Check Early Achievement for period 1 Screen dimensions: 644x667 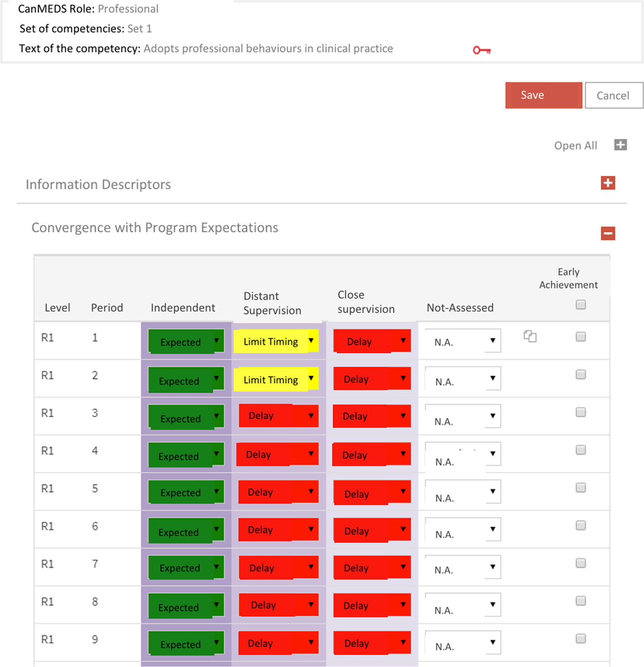pyautogui.click(x=581, y=337)
